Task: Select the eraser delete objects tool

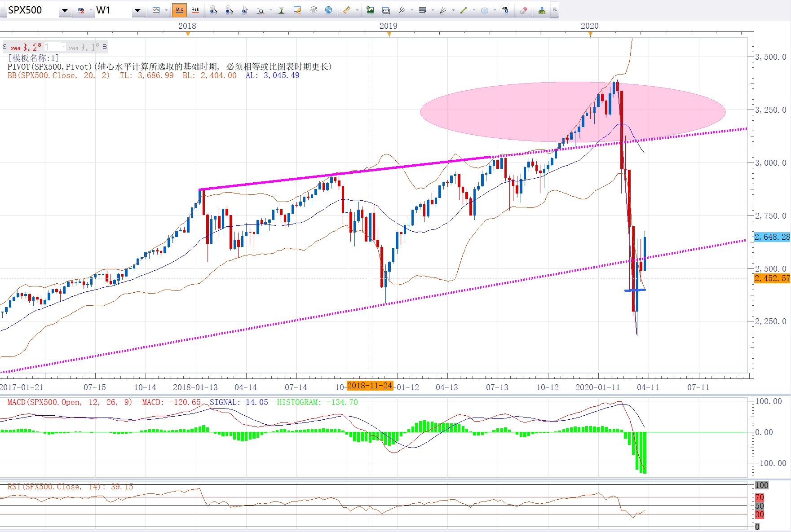Action: tap(523, 10)
